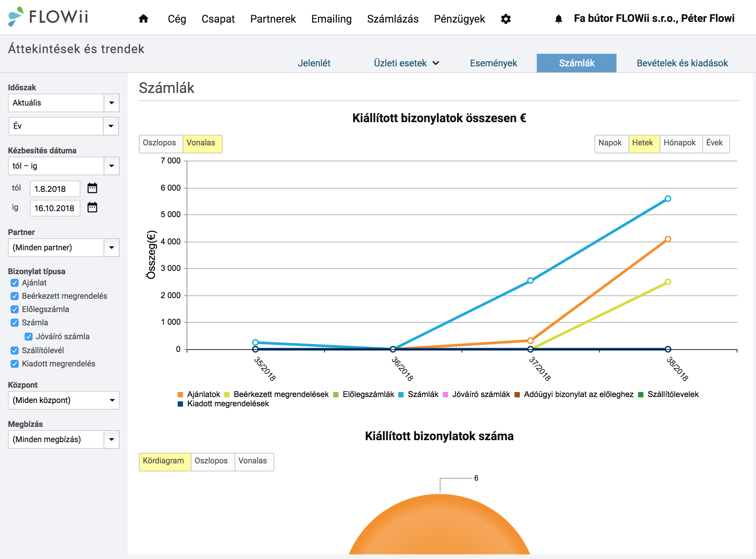
Task: Click the ig date input field
Action: pos(55,208)
